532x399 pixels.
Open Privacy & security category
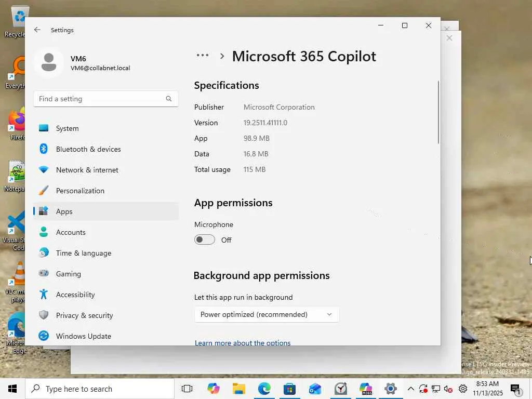(x=106, y=315)
